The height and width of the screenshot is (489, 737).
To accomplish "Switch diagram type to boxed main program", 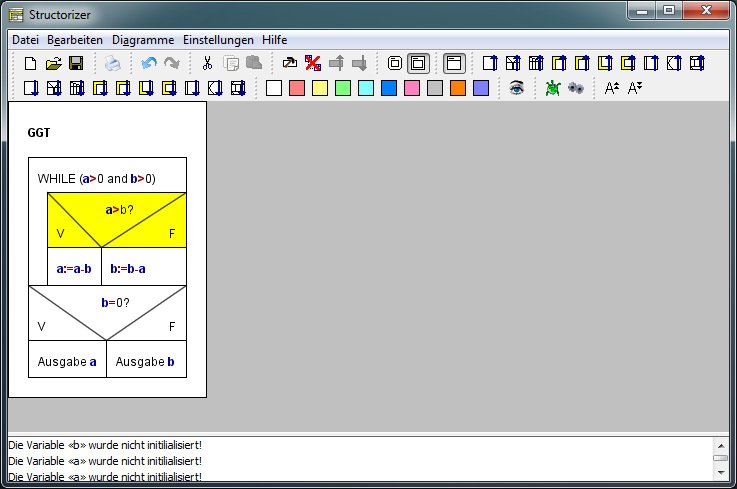I will (x=418, y=63).
